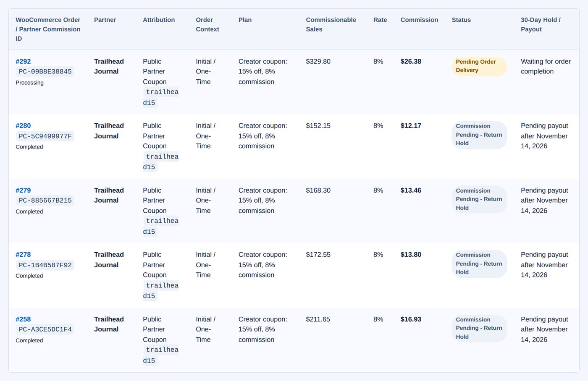Open order #279 link
This screenshot has width=588, height=381.
click(x=23, y=190)
